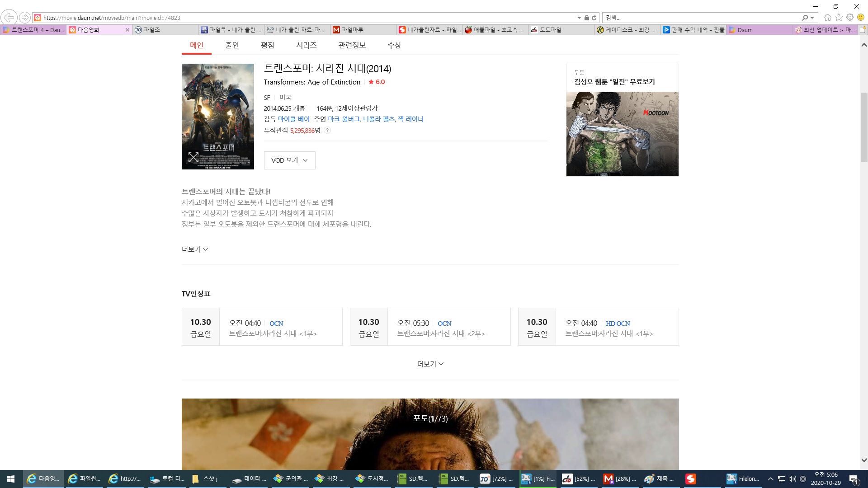This screenshot has height=488, width=868.
Task: Expand TV편성표 list with 더보기
Action: (430, 364)
